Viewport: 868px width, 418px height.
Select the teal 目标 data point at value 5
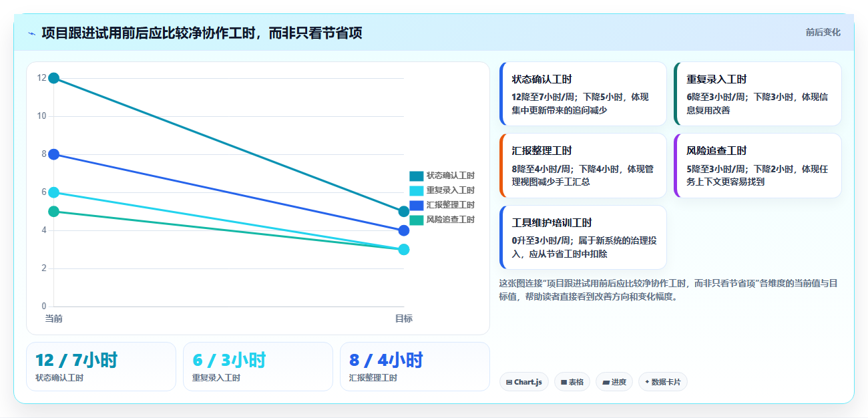pos(404,212)
